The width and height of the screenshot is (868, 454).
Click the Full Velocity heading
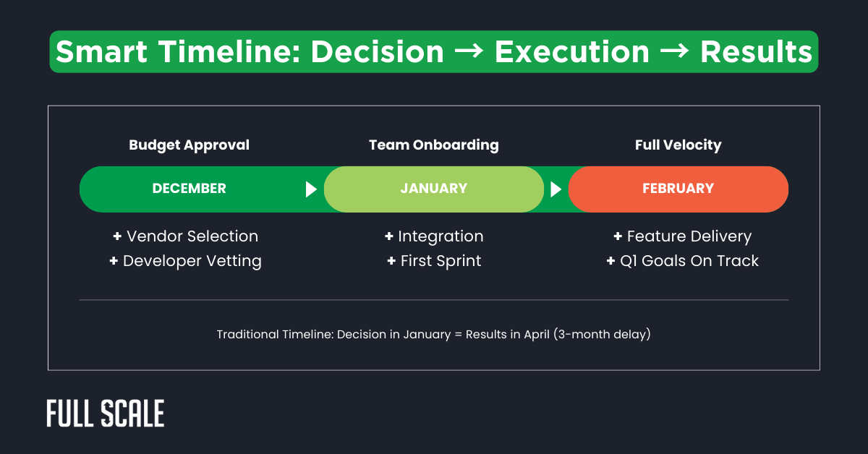[x=678, y=145]
